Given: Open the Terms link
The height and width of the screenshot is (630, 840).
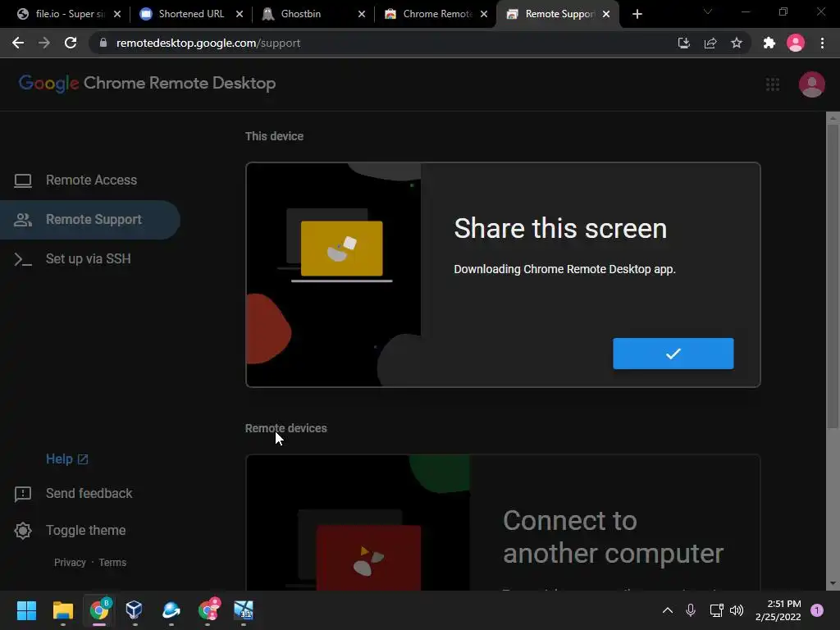Looking at the screenshot, I should coord(112,563).
